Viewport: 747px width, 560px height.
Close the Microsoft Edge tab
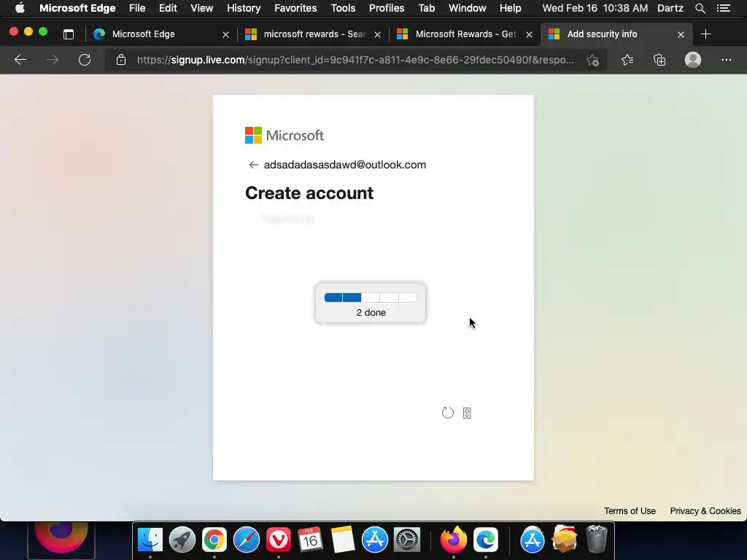point(226,34)
